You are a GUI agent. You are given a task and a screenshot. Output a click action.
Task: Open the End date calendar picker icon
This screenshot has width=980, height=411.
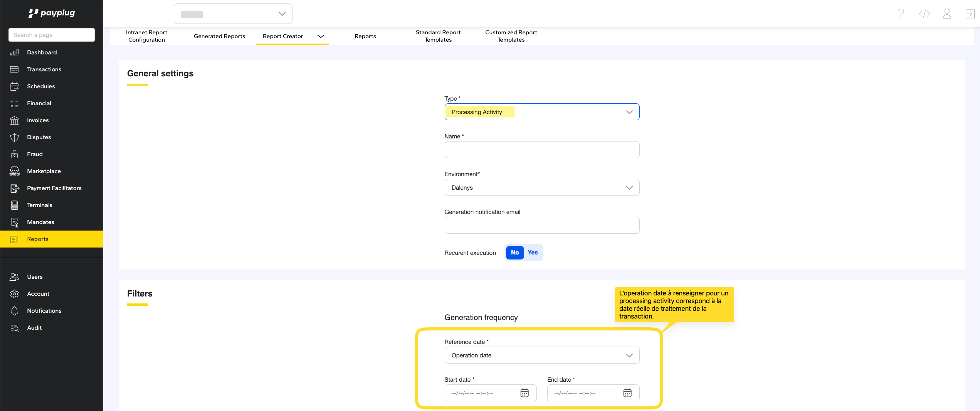[627, 393]
